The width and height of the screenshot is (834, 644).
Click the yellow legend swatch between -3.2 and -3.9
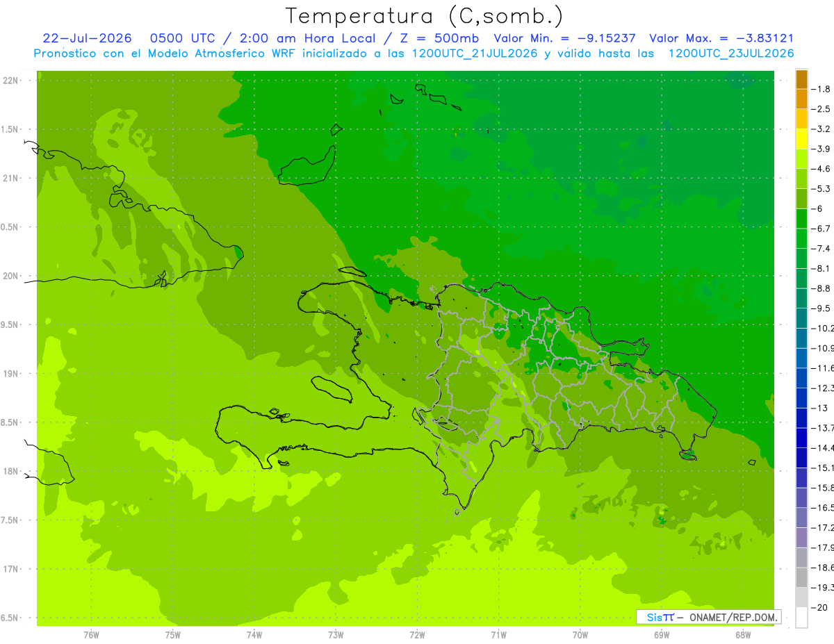pyautogui.click(x=801, y=139)
